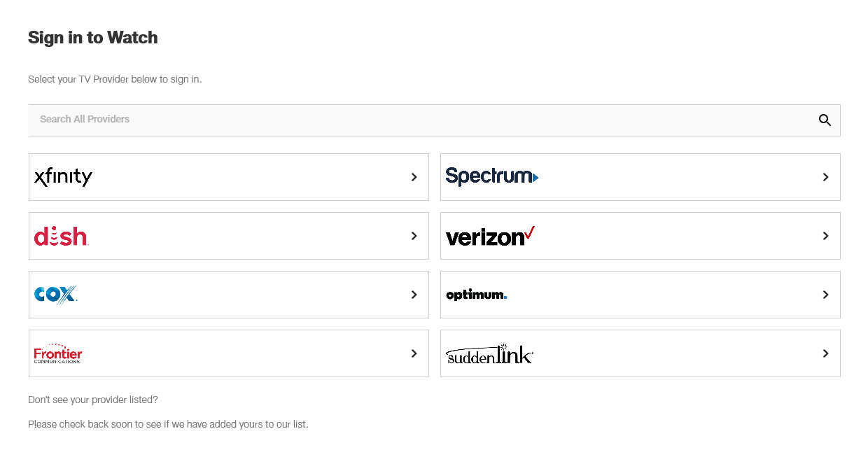Choose the Verizon provider logo
Screen dimensions: 868x464
click(x=490, y=237)
